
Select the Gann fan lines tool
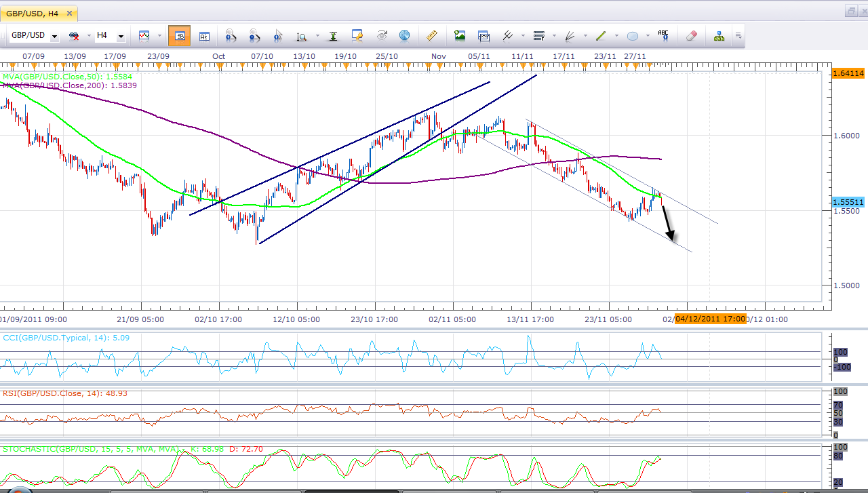click(x=570, y=36)
